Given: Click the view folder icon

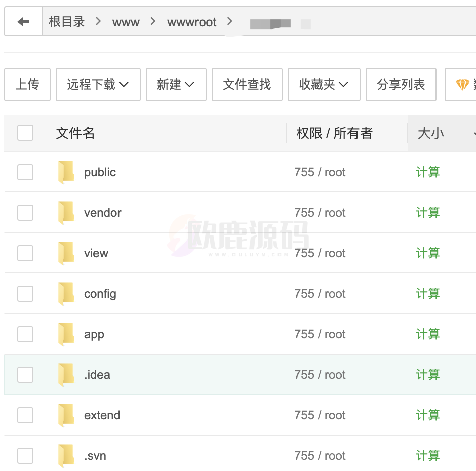Looking at the screenshot, I should (66, 253).
